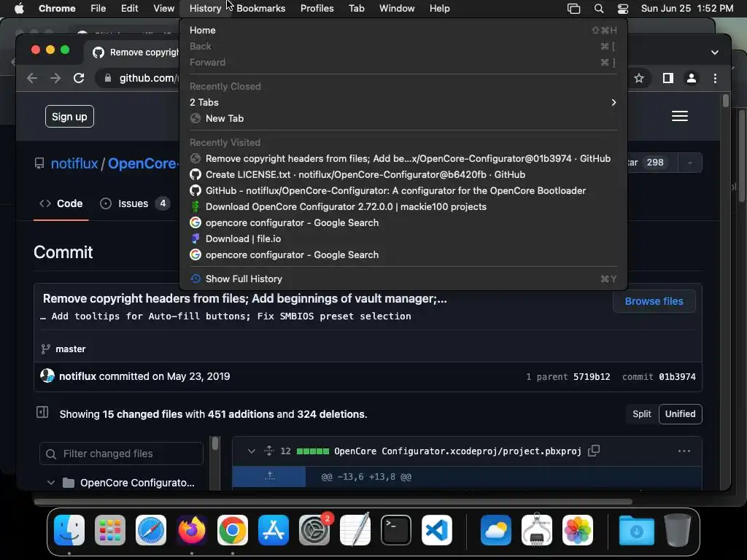This screenshot has width=747, height=560.
Task: Select the Code tab
Action: [x=61, y=203]
